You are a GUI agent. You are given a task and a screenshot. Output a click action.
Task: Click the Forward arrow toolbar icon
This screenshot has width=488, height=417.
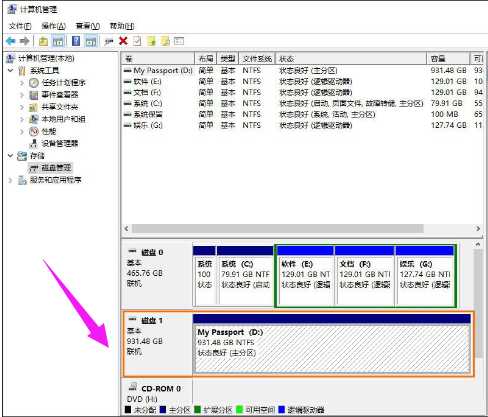(24, 41)
